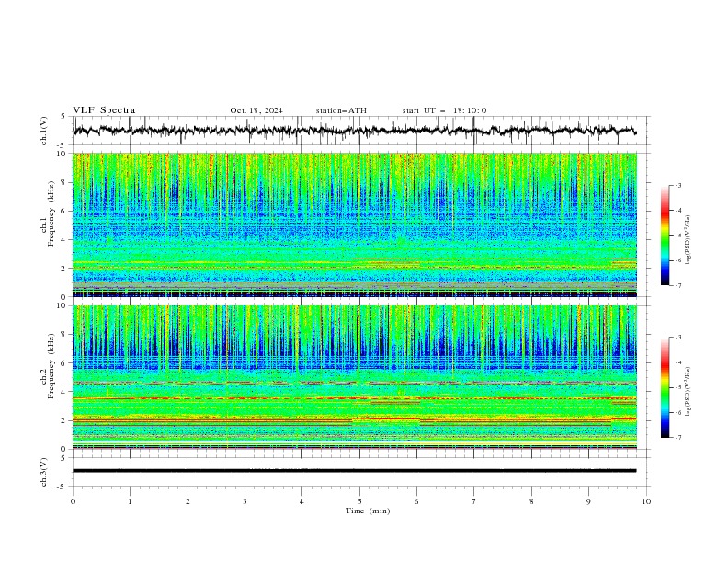Viewport: 728px width, 563px height.
Task: Click time axis tick label "10" at right end
Action: click(x=646, y=501)
